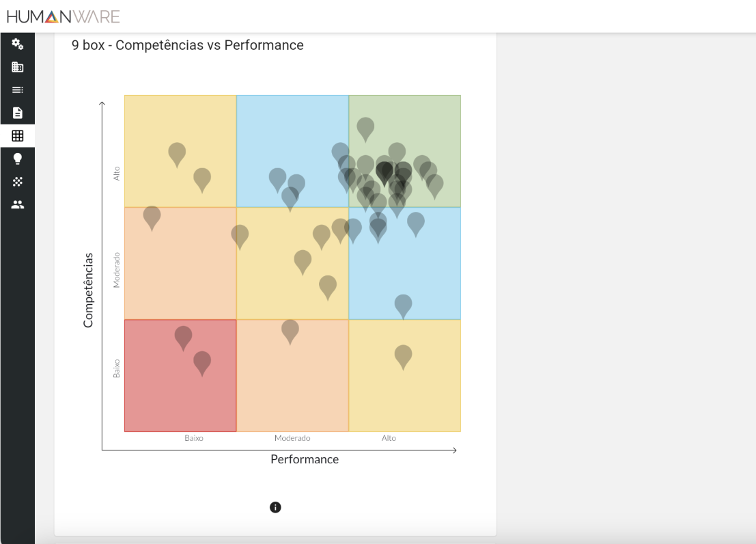Click the single pin in the bottom-middle box

pyautogui.click(x=290, y=330)
